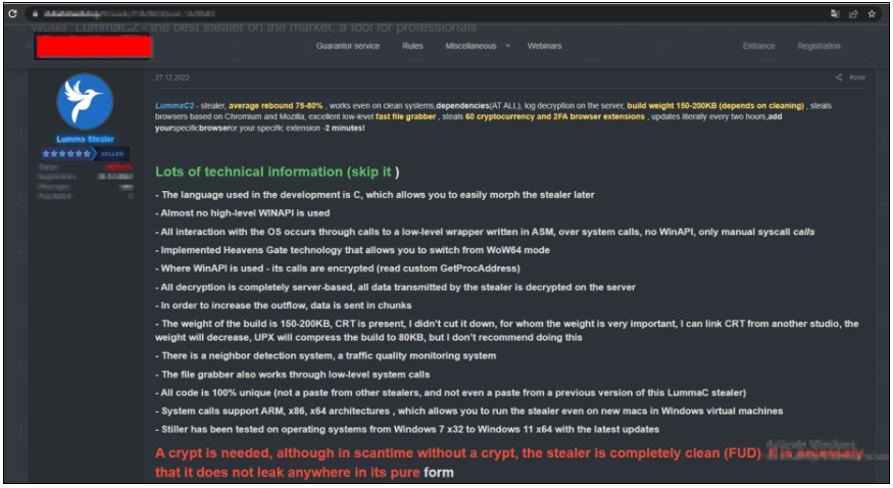Click the arrow beside Miscellaneous
The height and width of the screenshot is (488, 893).
[x=507, y=46]
